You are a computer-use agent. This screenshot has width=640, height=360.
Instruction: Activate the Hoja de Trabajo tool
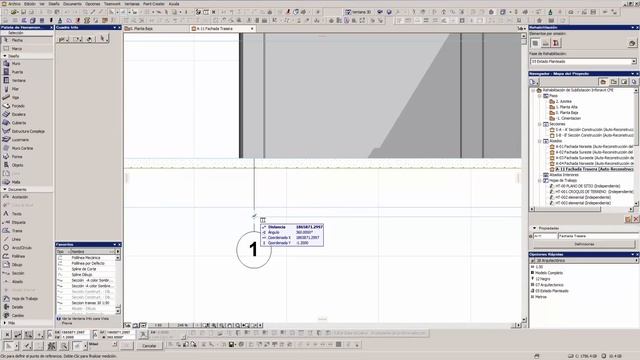pyautogui.click(x=27, y=299)
